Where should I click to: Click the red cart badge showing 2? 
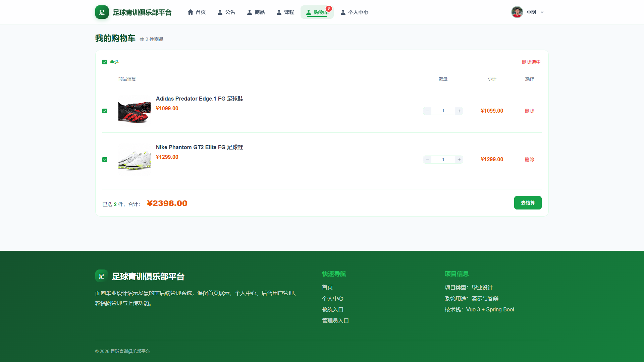(329, 9)
